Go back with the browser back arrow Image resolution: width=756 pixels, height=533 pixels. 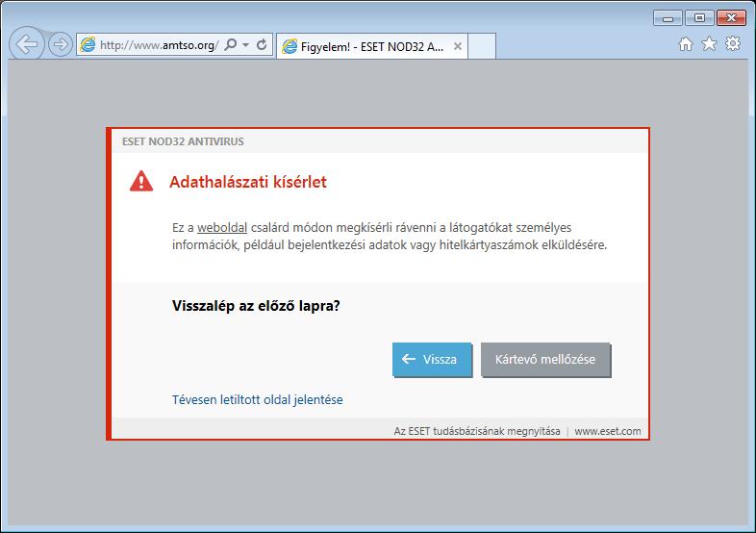coord(27,44)
